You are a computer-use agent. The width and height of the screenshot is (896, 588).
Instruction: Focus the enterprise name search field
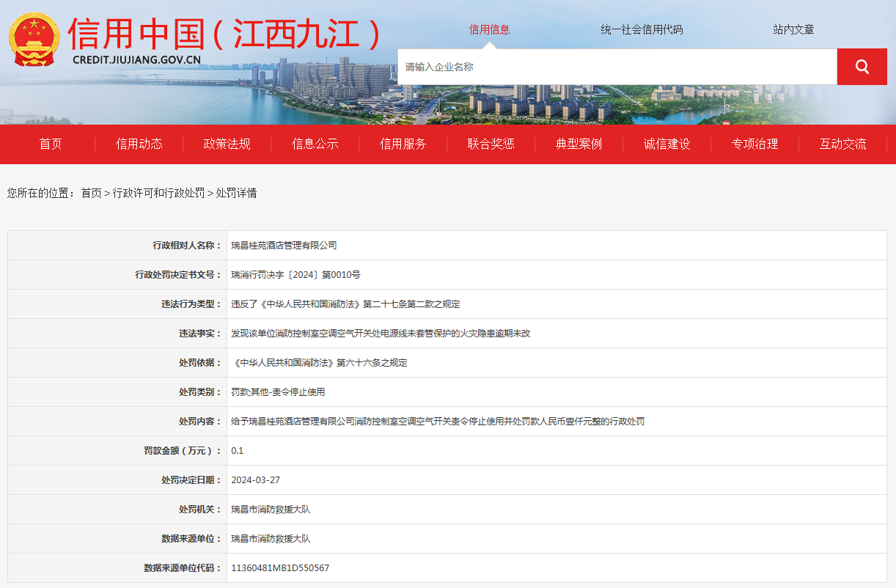click(x=617, y=67)
